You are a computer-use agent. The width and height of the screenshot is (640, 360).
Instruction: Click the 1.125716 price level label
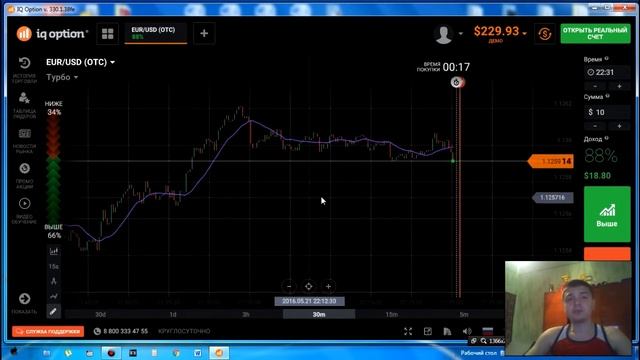553,198
